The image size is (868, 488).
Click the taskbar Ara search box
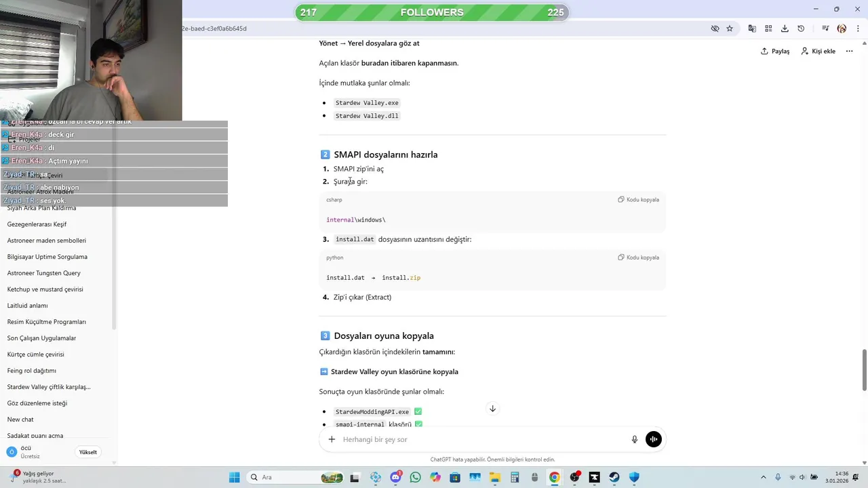pyautogui.click(x=295, y=477)
